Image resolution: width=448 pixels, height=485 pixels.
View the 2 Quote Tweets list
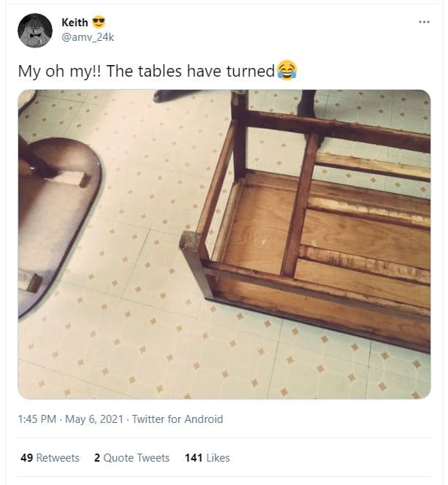(x=132, y=458)
